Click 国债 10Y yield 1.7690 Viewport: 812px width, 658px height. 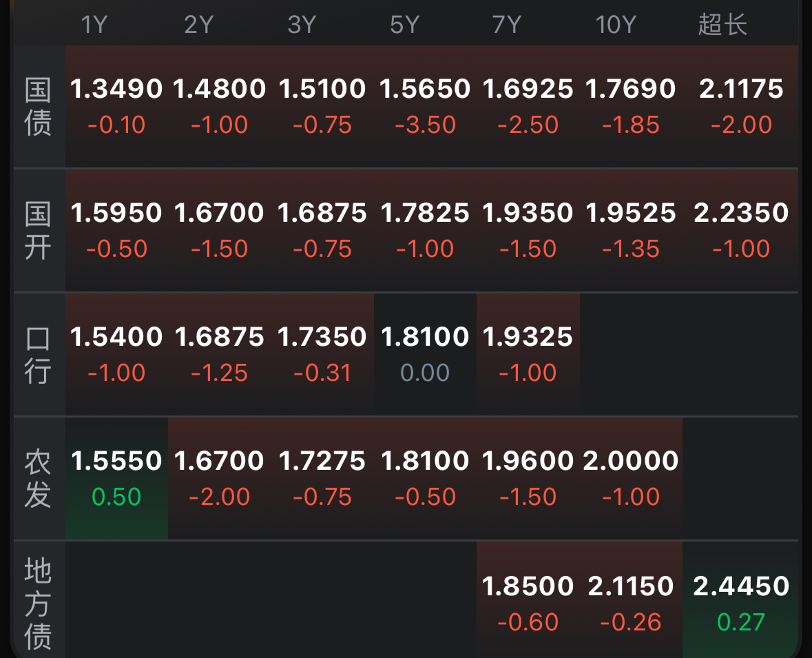tap(631, 105)
